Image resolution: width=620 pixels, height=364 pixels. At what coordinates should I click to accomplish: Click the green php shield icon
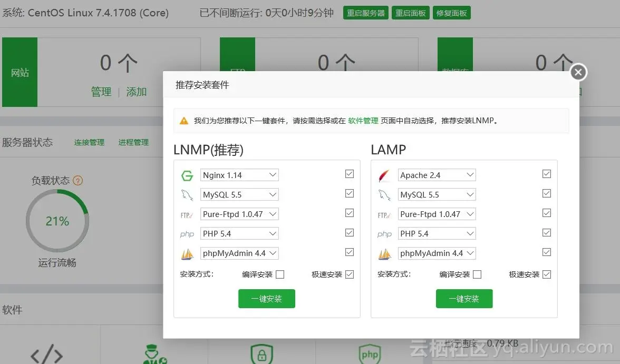point(370,354)
